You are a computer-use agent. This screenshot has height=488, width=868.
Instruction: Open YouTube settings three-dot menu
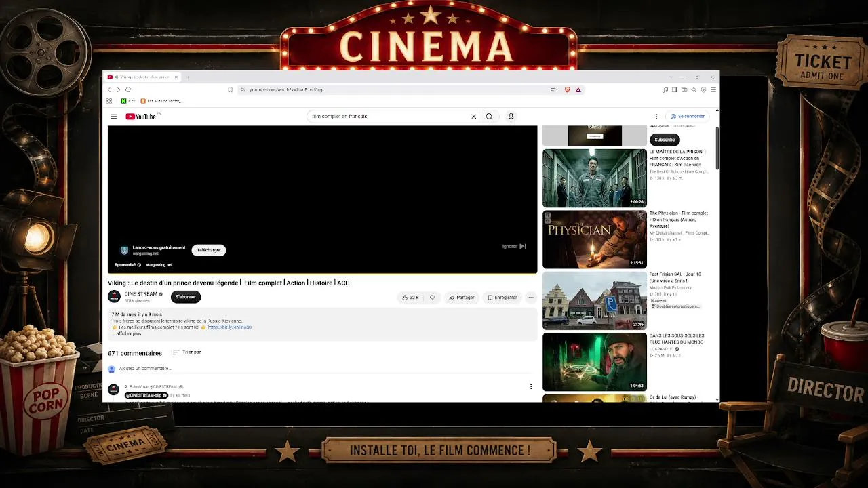click(656, 117)
